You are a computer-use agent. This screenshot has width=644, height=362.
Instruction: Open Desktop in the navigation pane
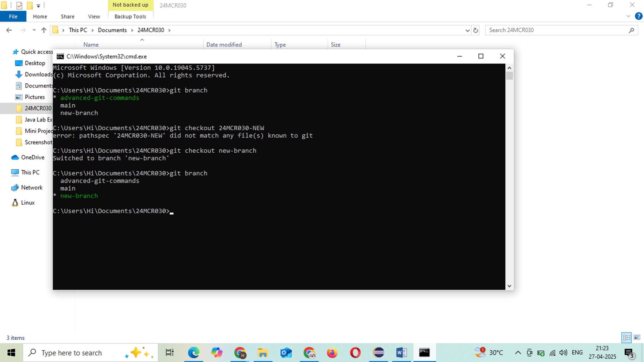(x=30, y=63)
